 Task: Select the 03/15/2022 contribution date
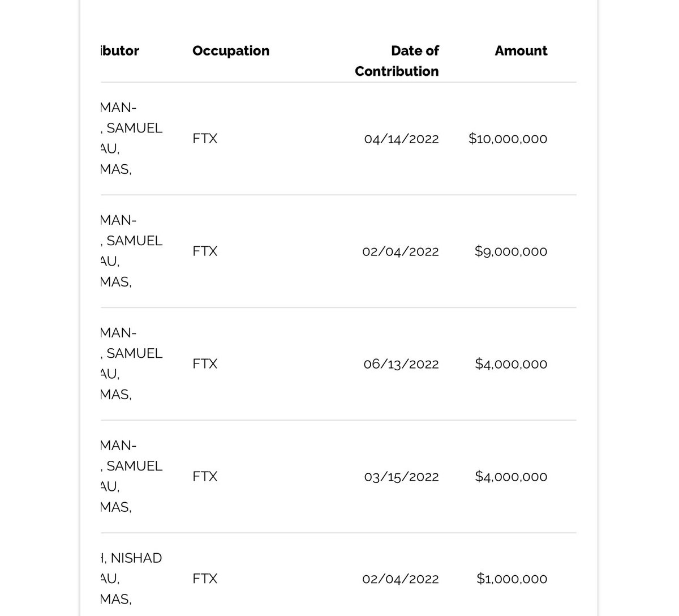[x=401, y=477]
